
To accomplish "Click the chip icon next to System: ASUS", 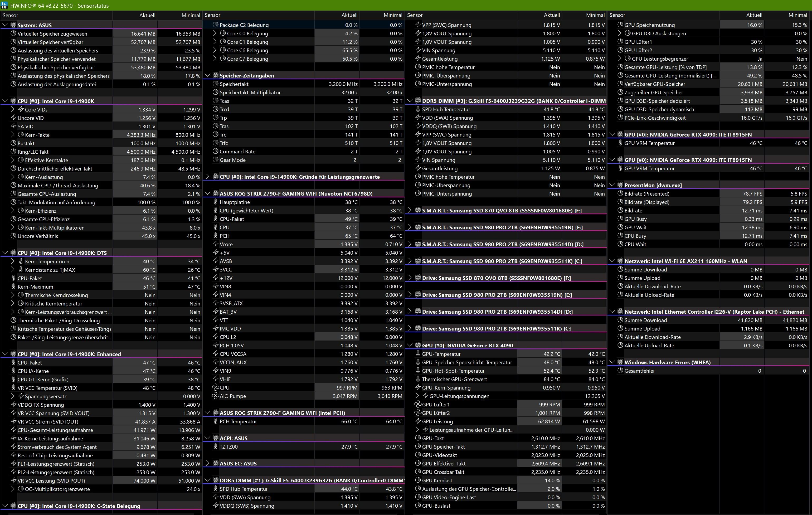I will (x=13, y=25).
